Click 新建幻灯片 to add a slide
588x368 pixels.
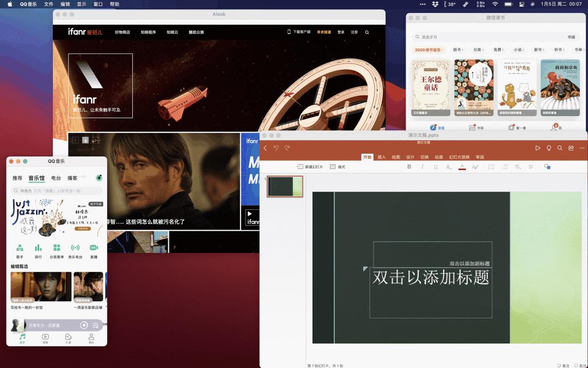click(310, 167)
